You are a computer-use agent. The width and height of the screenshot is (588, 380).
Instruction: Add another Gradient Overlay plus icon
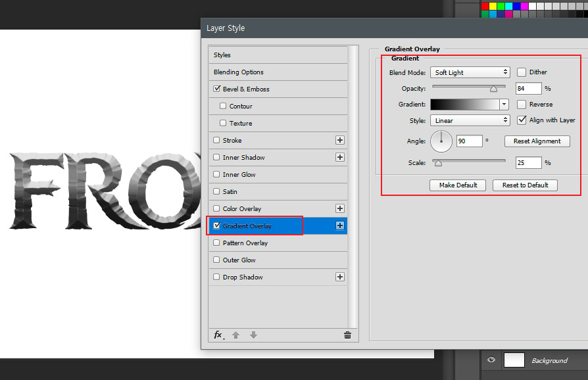(340, 226)
